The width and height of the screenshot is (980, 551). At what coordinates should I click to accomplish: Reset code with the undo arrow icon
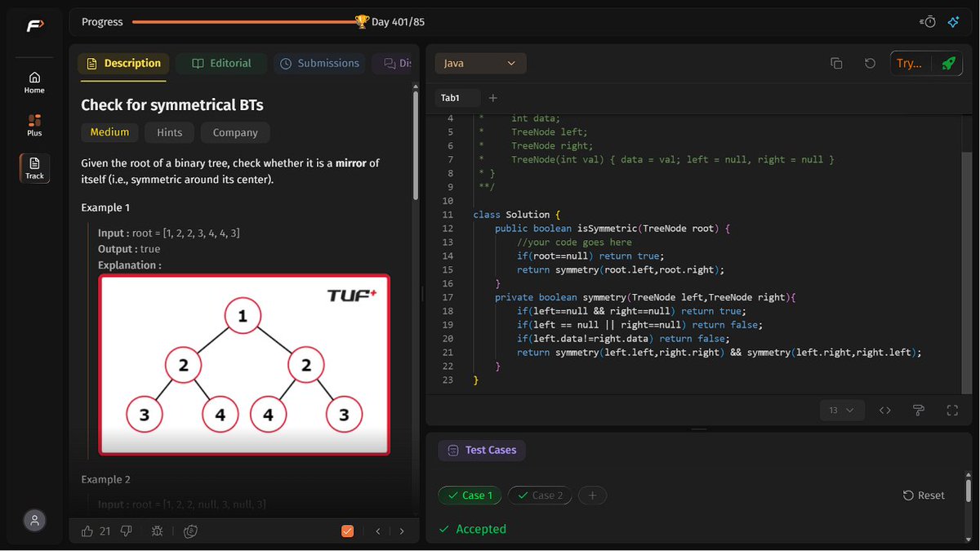[x=870, y=63]
